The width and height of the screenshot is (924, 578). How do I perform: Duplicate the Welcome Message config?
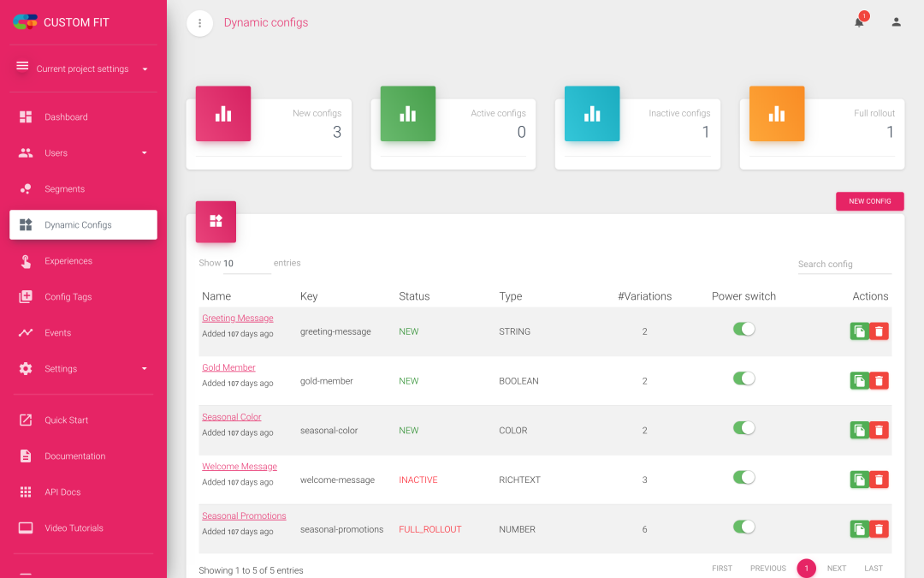click(x=860, y=480)
